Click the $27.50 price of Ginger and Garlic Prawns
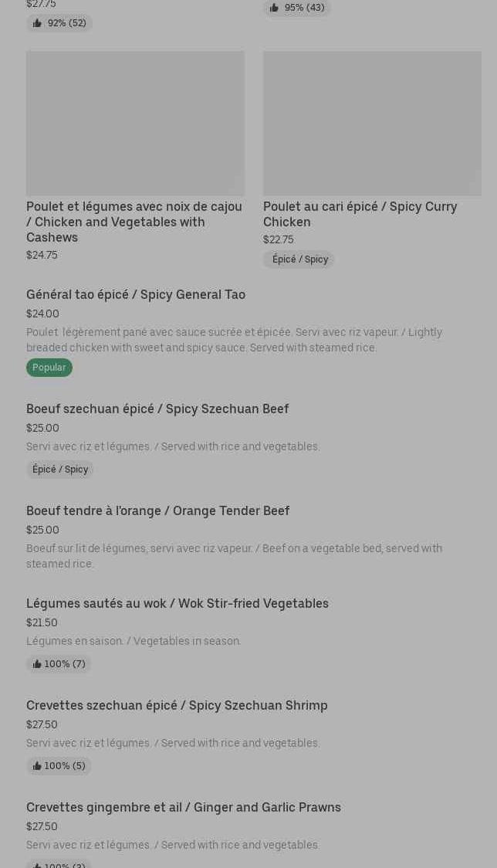The height and width of the screenshot is (868, 497). tap(42, 826)
